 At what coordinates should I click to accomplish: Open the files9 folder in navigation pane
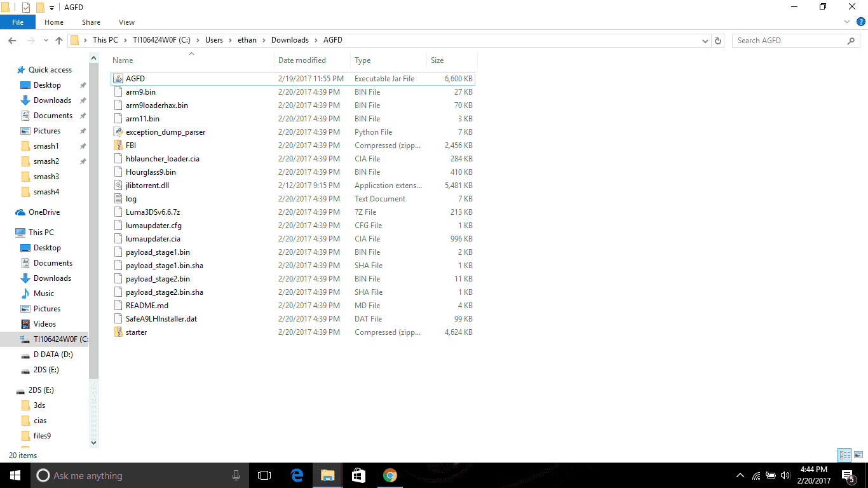point(42,436)
